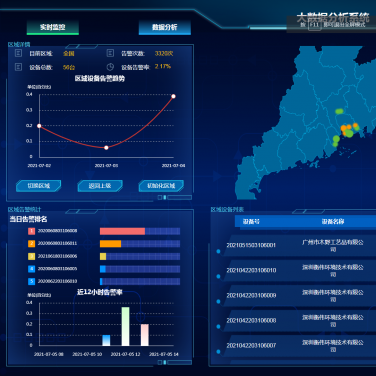376x376 pixels.
Task: Click 广州市木野工艺品有限公司 device name
Action: click(x=333, y=245)
